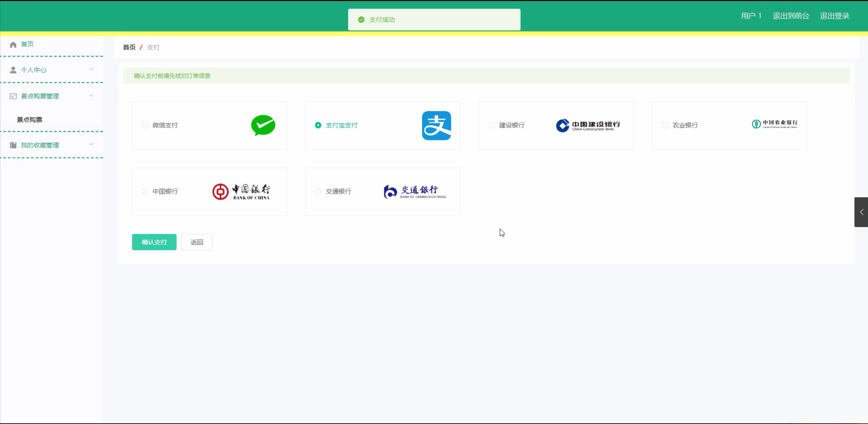Expand the 我的收藏管理 menu chevron
This screenshot has width=868, height=424.
click(x=91, y=144)
